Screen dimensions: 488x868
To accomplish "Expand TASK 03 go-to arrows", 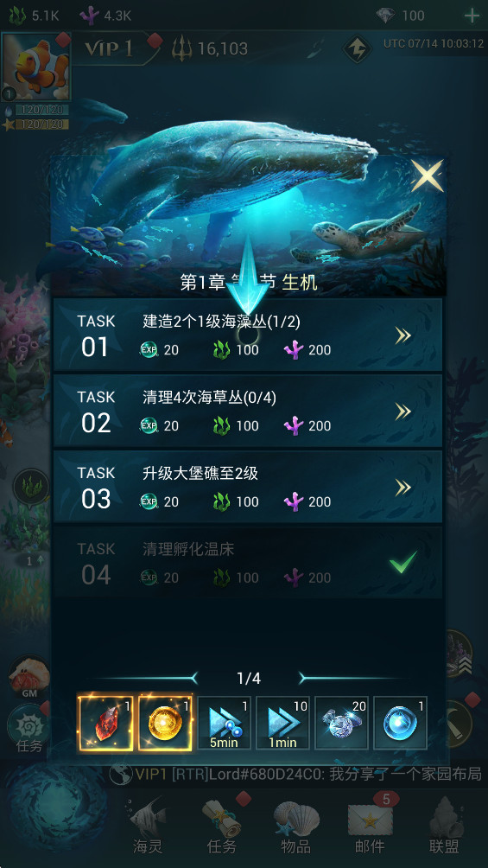I will click(402, 487).
